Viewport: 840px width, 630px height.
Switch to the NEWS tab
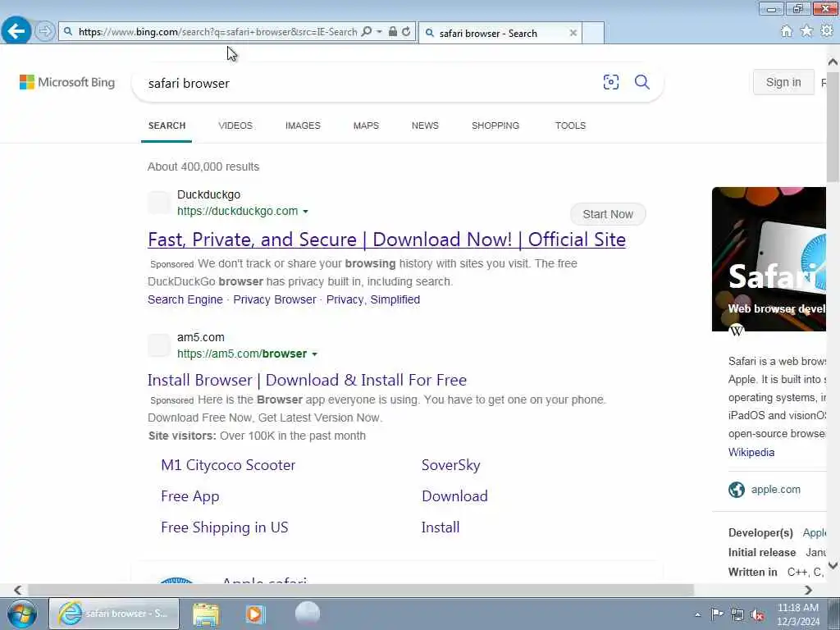(425, 126)
